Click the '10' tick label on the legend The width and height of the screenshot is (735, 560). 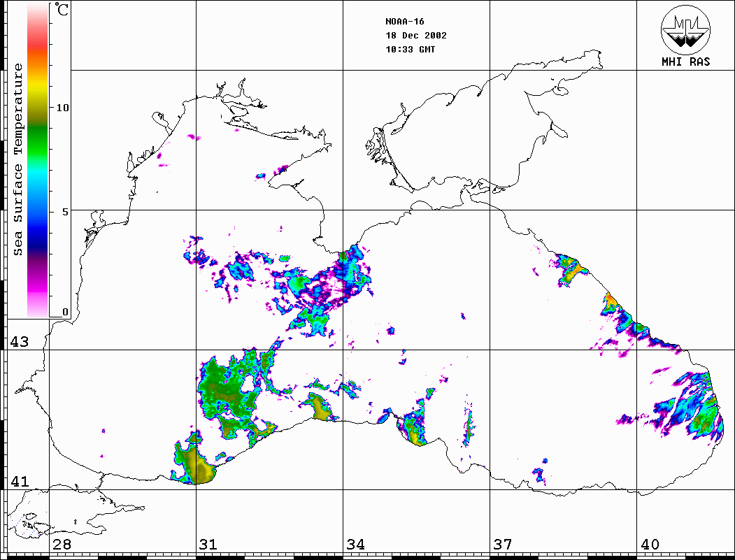tap(62, 108)
